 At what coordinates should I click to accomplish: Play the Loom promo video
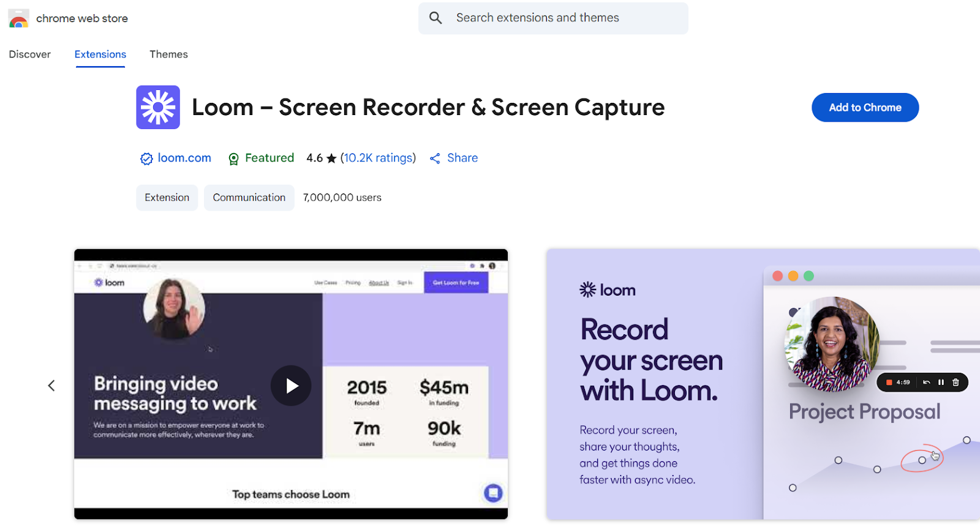291,386
